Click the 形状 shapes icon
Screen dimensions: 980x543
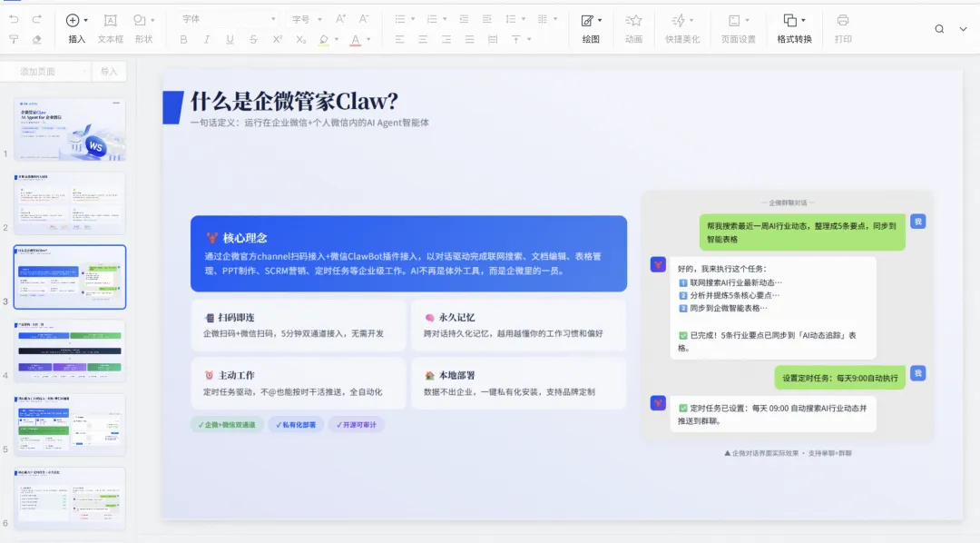pyautogui.click(x=140, y=20)
